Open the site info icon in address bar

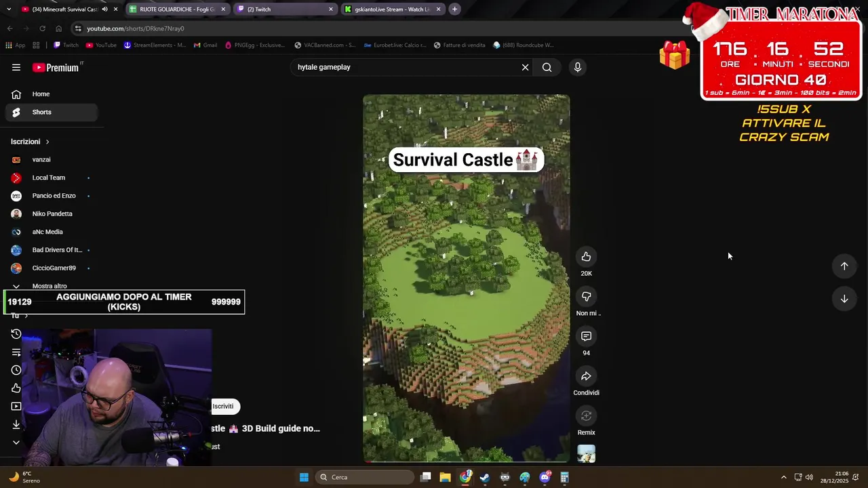point(79,28)
